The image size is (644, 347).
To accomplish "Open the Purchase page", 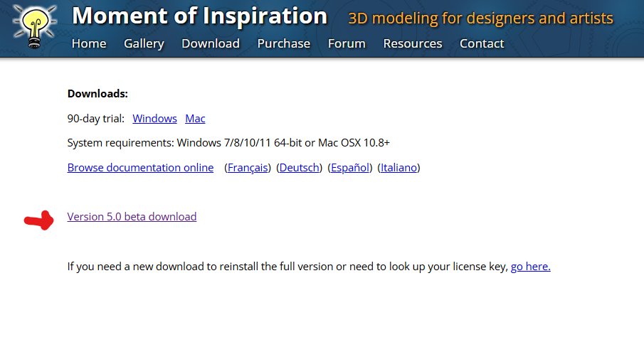I will pos(283,43).
